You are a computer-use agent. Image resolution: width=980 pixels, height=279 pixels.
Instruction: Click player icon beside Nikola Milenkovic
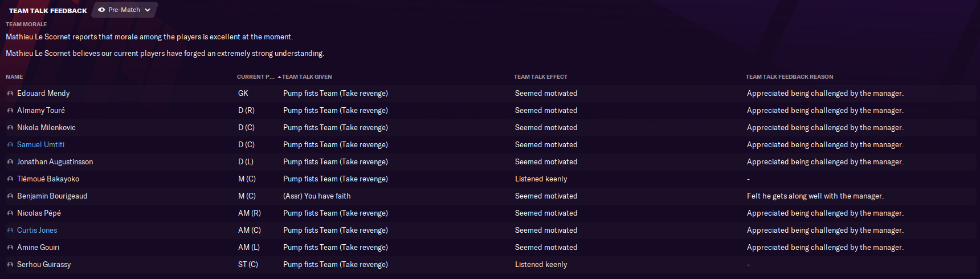click(x=10, y=128)
